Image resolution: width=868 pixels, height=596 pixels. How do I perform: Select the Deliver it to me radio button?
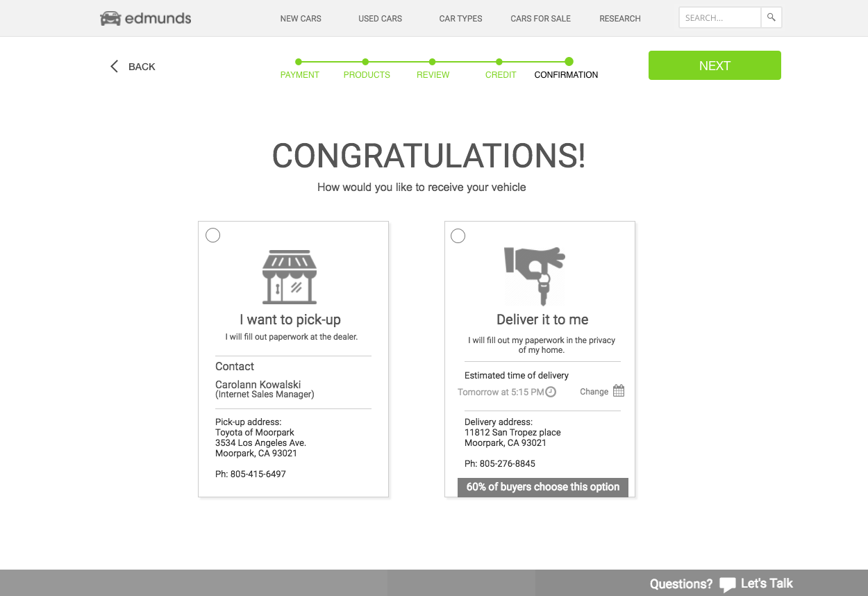458,236
